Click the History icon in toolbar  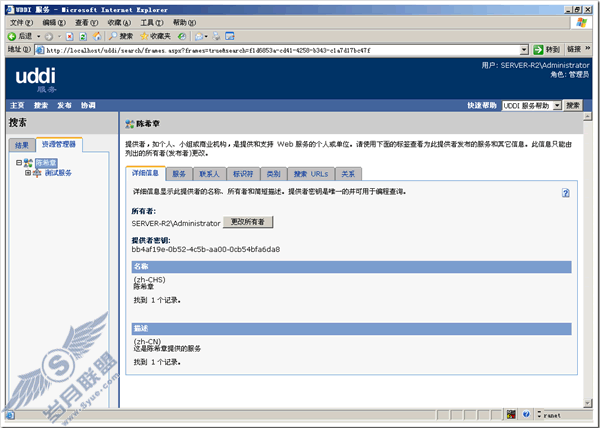[x=182, y=36]
